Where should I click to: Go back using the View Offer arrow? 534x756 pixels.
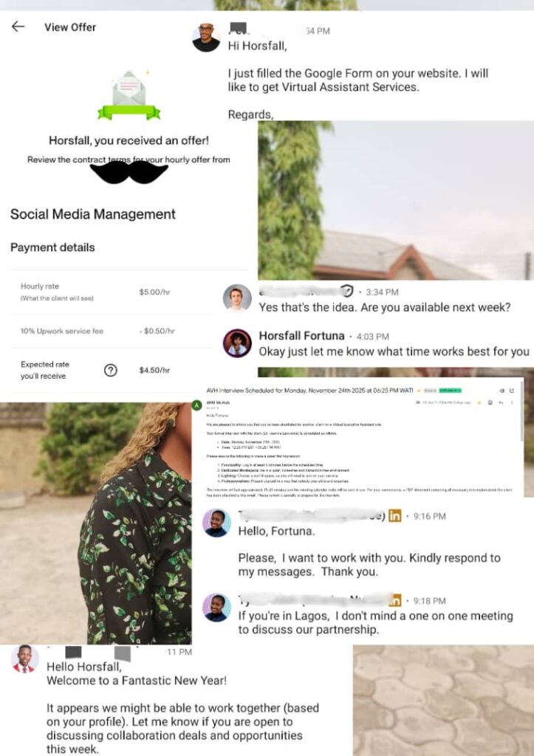(18, 27)
